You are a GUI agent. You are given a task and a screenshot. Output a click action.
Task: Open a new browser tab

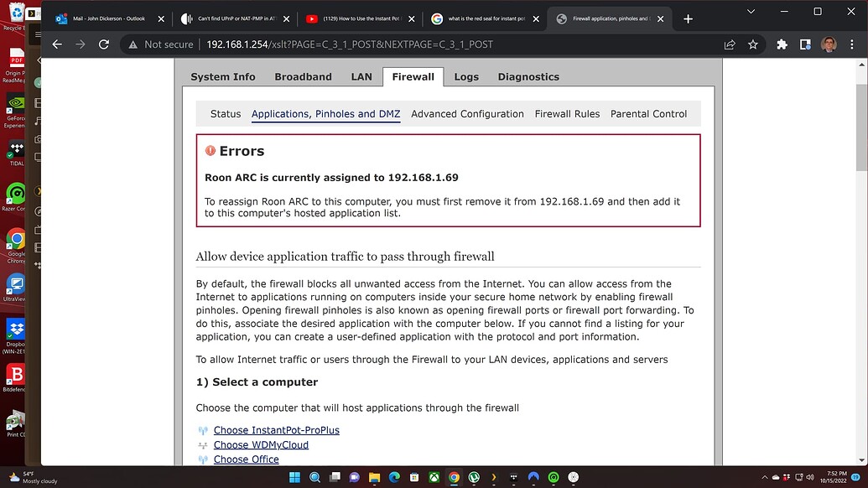pos(688,18)
